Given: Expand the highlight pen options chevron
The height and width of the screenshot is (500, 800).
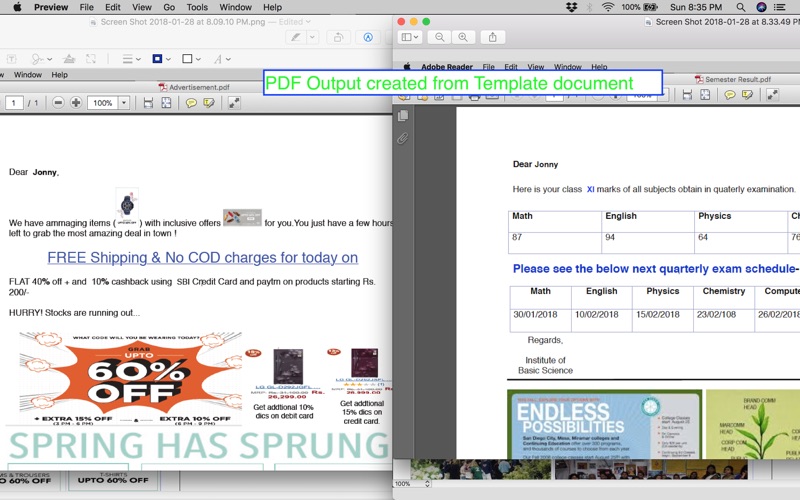Looking at the screenshot, I should pos(312,37).
